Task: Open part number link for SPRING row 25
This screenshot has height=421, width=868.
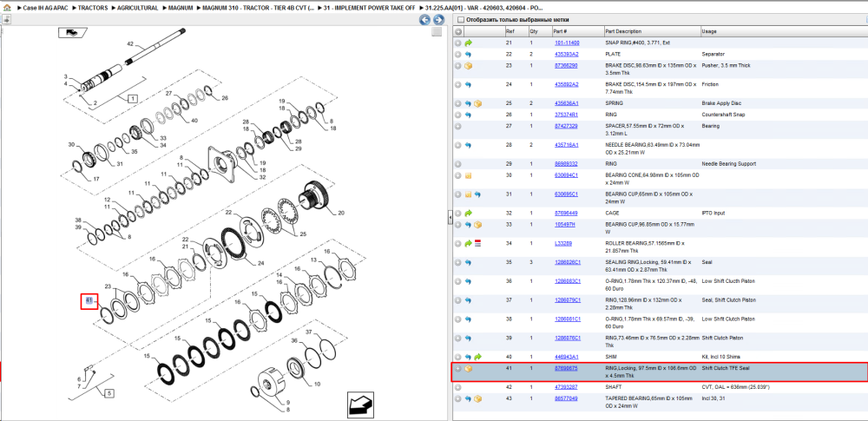Action: pos(566,103)
